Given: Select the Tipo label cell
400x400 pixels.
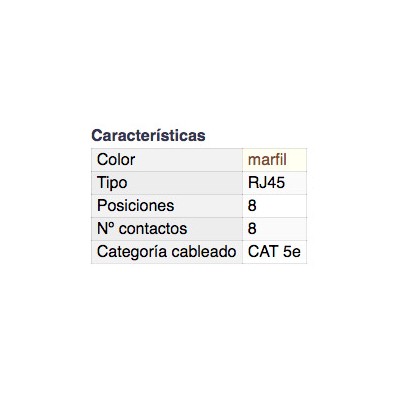Looking at the screenshot, I should click(x=167, y=183).
